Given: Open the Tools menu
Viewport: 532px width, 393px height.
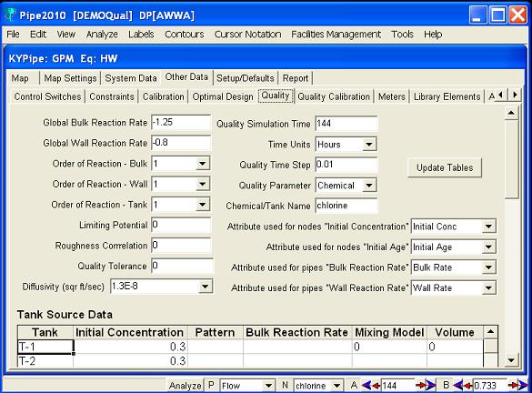Looking at the screenshot, I should [x=402, y=35].
